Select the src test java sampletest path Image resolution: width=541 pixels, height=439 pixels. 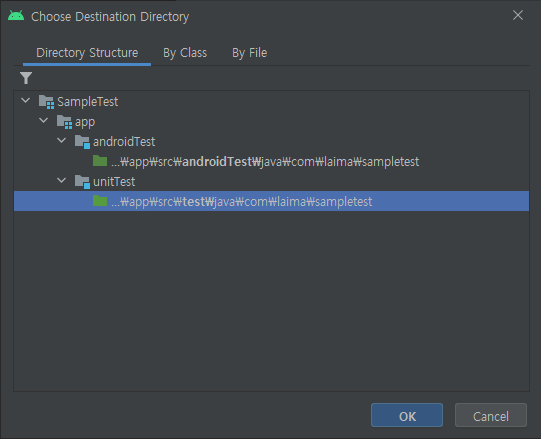(x=242, y=202)
